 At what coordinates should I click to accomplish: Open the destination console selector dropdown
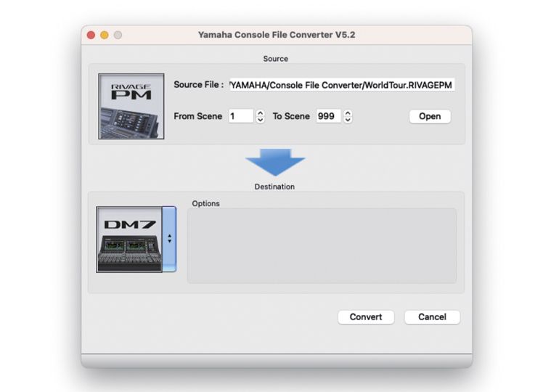[169, 238]
